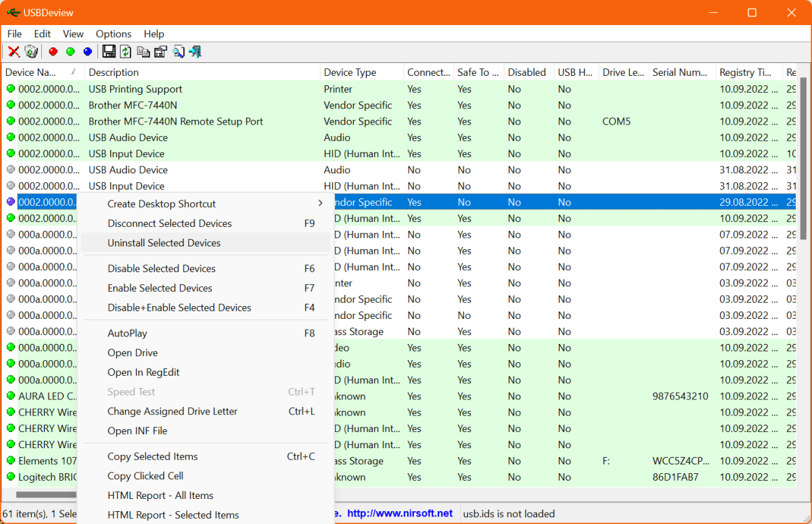Click the vertical scrollbar thumb
812x524 pixels.
[803, 158]
